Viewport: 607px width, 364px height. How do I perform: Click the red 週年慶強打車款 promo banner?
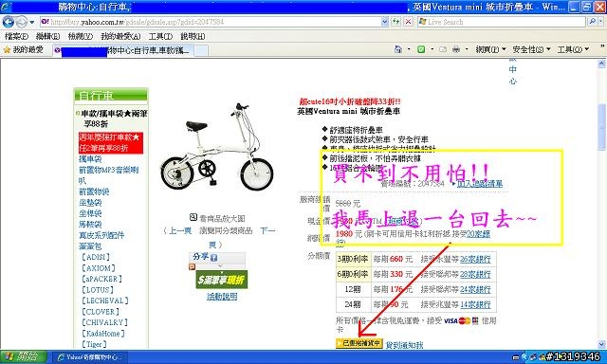[111, 143]
